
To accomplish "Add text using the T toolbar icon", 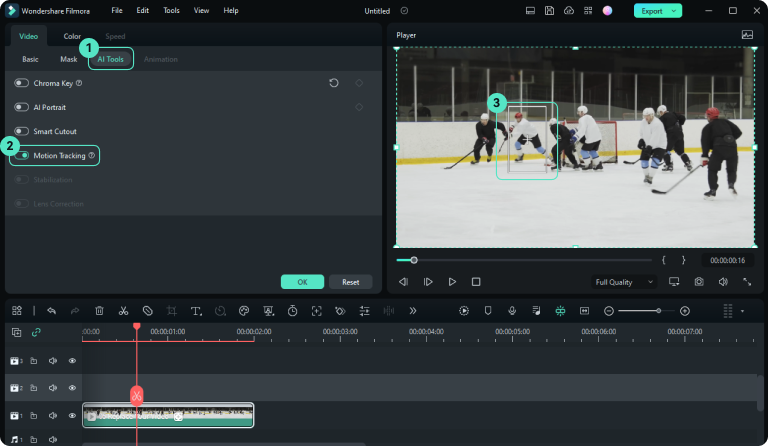I will pyautogui.click(x=196, y=311).
